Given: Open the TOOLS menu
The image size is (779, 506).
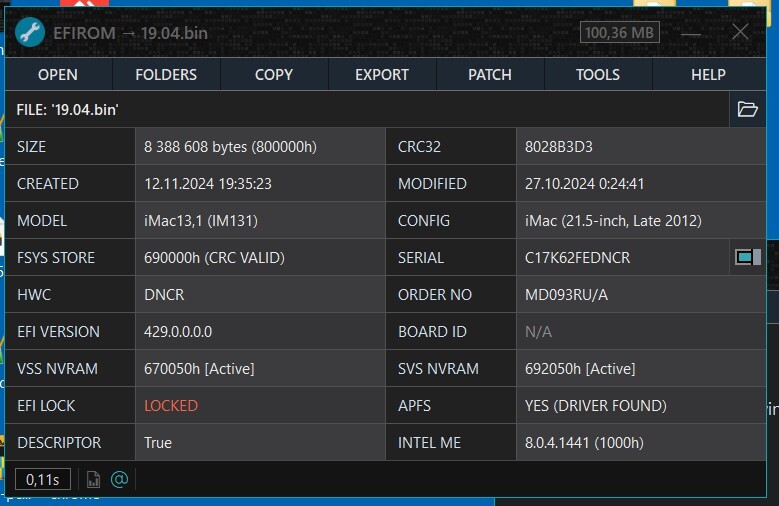Looking at the screenshot, I should [598, 75].
